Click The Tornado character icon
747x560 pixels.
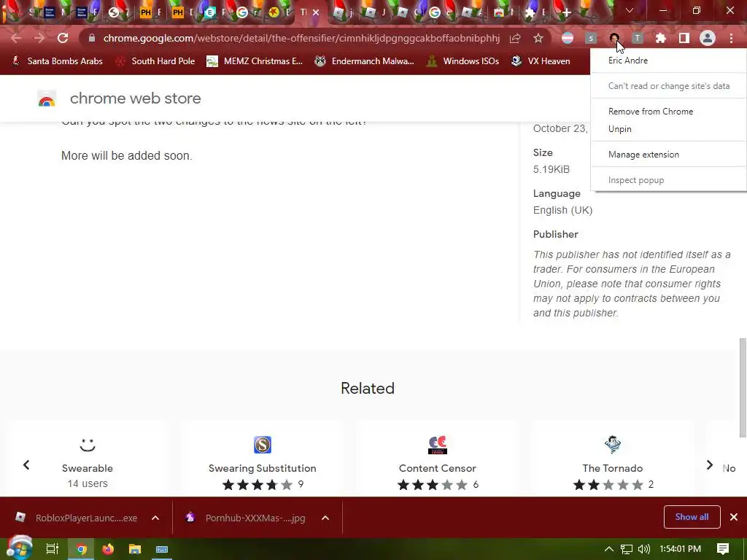[x=613, y=445]
